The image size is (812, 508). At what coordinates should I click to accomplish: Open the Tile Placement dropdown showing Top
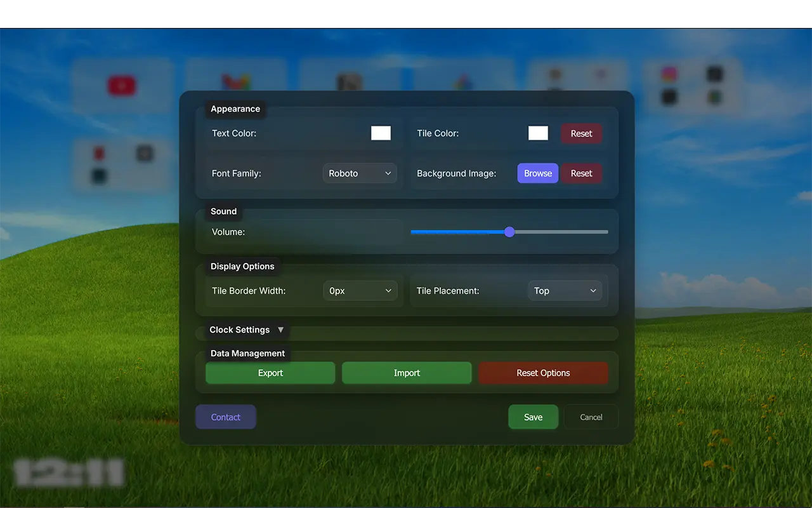click(565, 291)
